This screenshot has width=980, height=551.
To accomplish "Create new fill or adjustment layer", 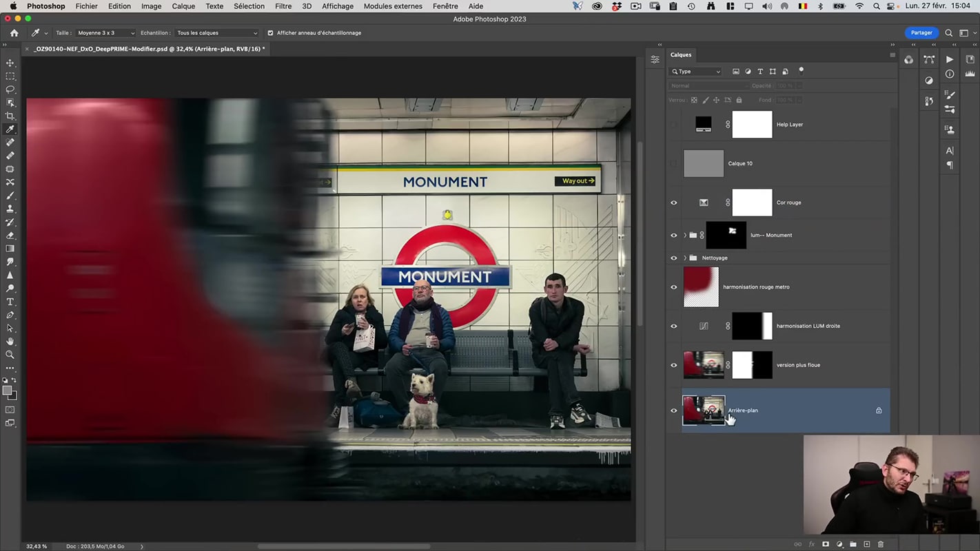I will coord(839,544).
